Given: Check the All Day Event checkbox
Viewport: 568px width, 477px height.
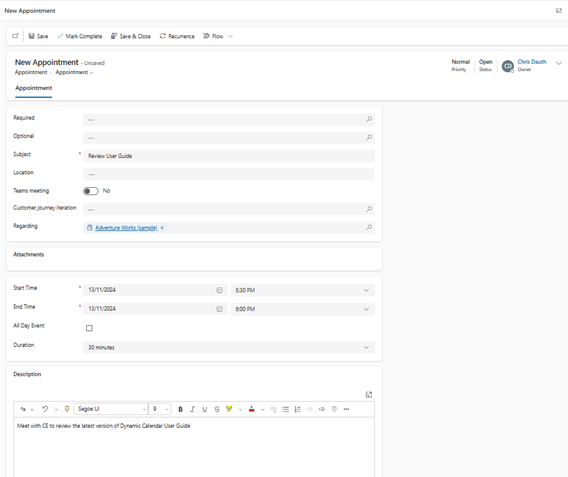Looking at the screenshot, I should (89, 328).
